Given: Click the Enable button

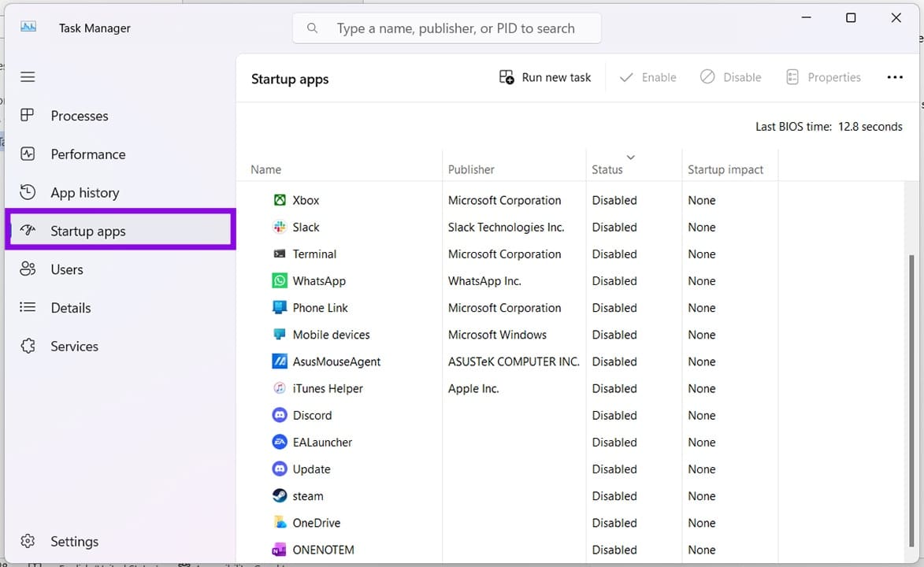Looking at the screenshot, I should click(x=648, y=77).
